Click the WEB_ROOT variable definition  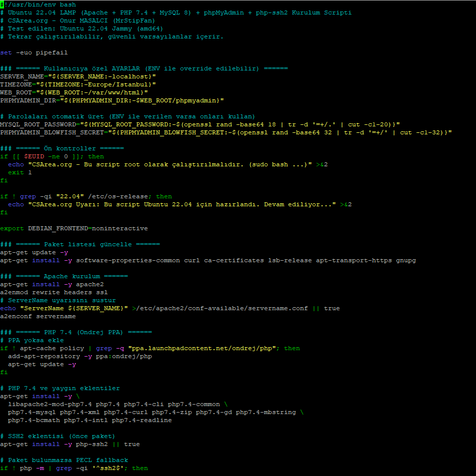74,92
